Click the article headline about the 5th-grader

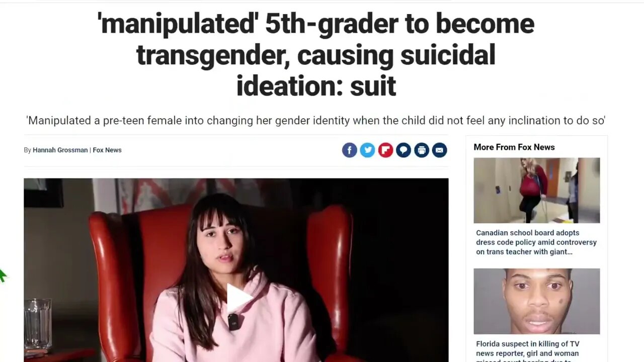(x=316, y=54)
